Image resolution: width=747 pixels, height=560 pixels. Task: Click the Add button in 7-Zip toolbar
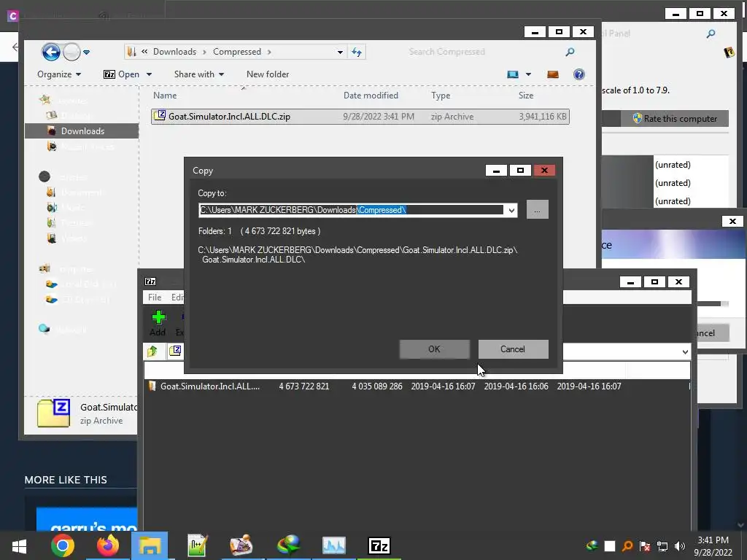tap(158, 323)
